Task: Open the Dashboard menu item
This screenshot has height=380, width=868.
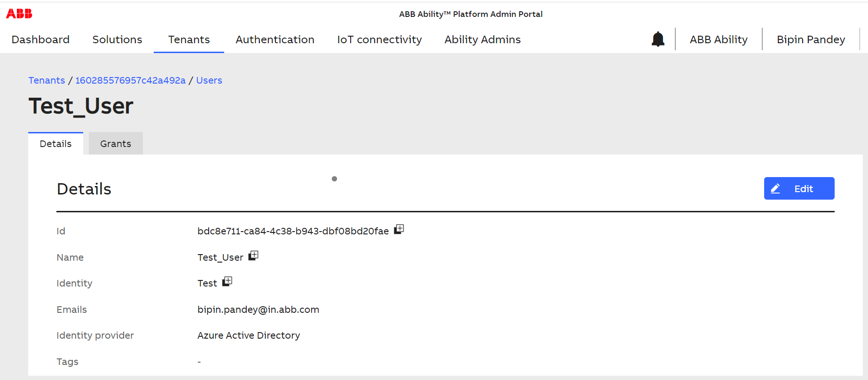Action: pyautogui.click(x=40, y=39)
